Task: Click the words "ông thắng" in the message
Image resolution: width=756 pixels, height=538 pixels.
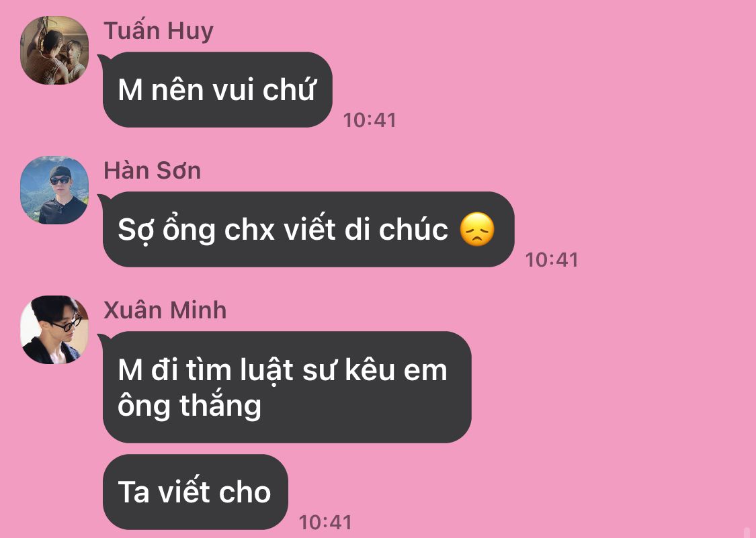Action: (190, 406)
